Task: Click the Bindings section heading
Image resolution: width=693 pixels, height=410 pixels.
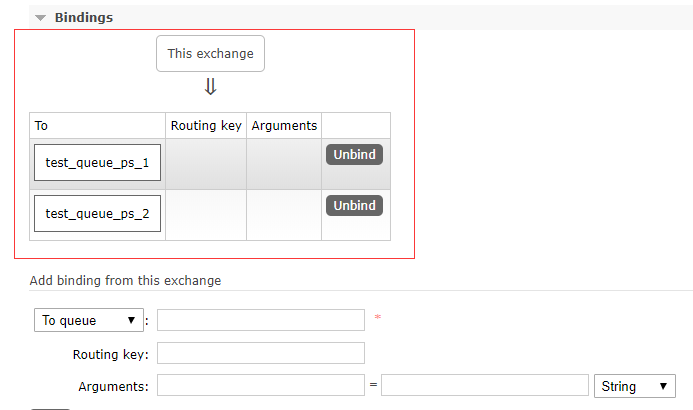Action: 84,18
